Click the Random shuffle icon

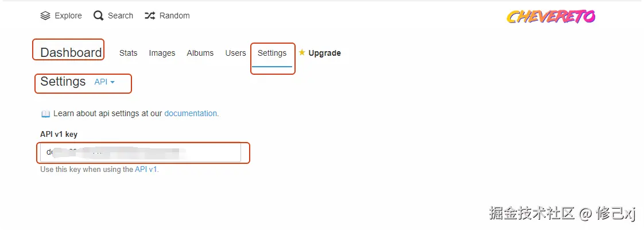pos(150,16)
